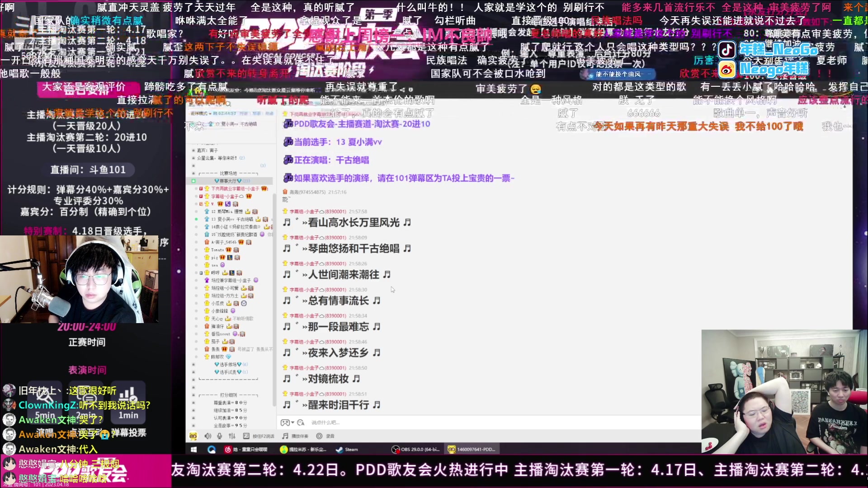Click the clock badge icon beside 小瓜皮
Image resolution: width=868 pixels, height=488 pixels.
click(244, 303)
